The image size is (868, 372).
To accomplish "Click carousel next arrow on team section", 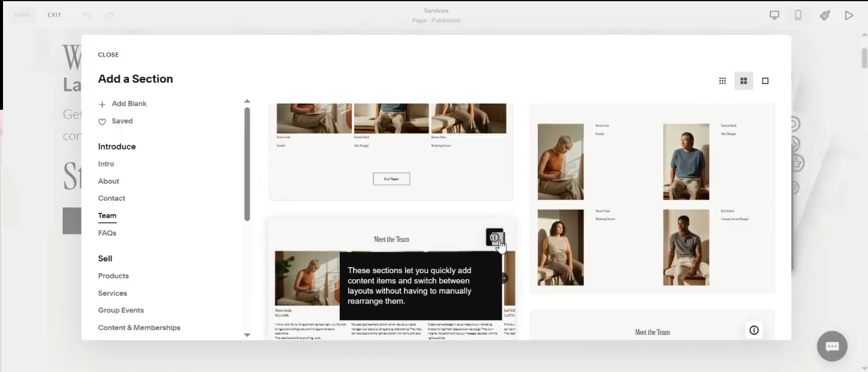I will 504,278.
